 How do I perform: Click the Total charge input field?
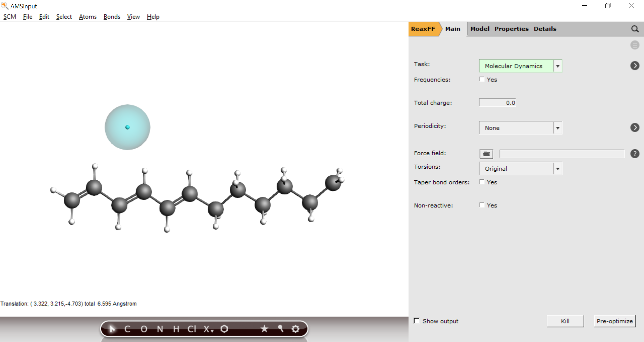pyautogui.click(x=497, y=103)
